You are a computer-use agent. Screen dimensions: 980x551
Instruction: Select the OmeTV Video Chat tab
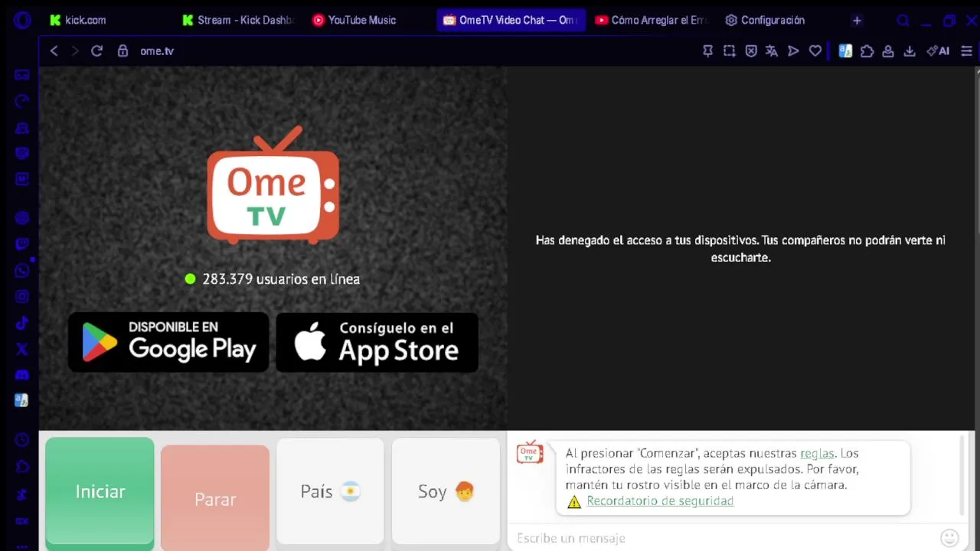(x=511, y=20)
